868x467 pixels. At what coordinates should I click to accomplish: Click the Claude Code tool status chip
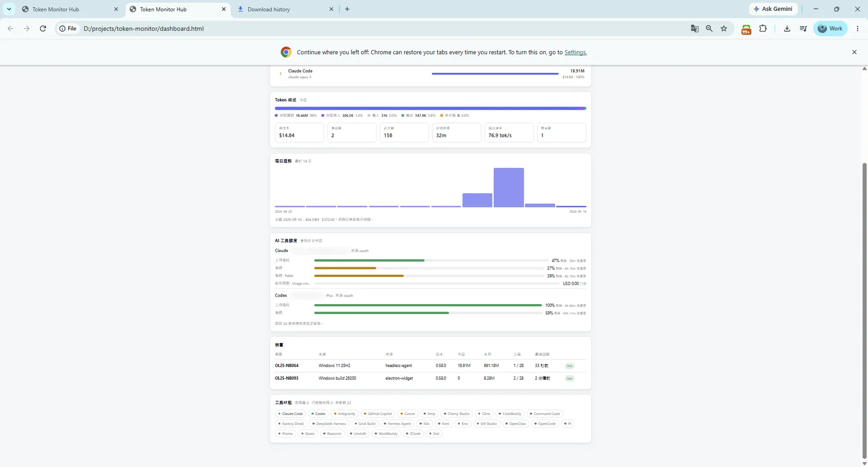point(291,414)
